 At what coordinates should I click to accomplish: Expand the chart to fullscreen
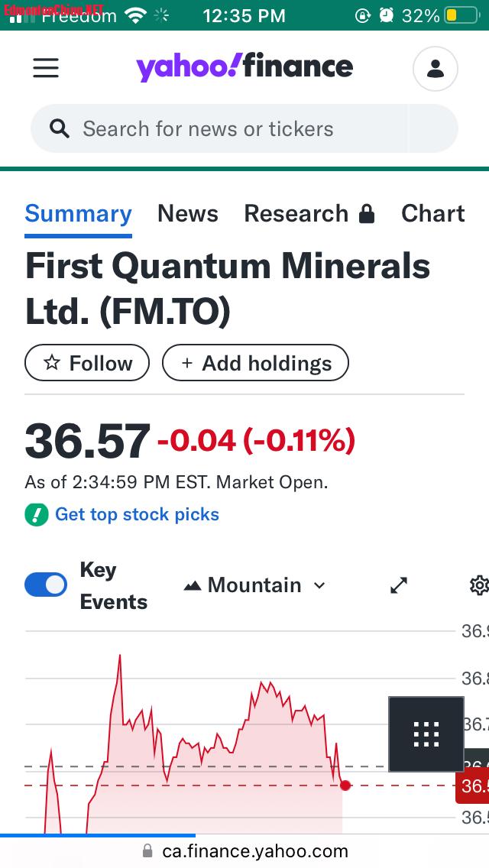pos(399,585)
